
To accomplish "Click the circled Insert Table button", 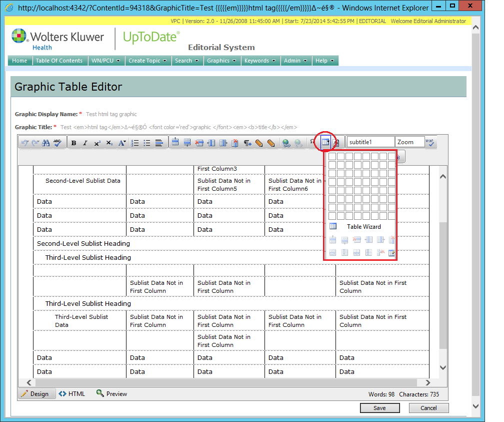I will point(325,142).
